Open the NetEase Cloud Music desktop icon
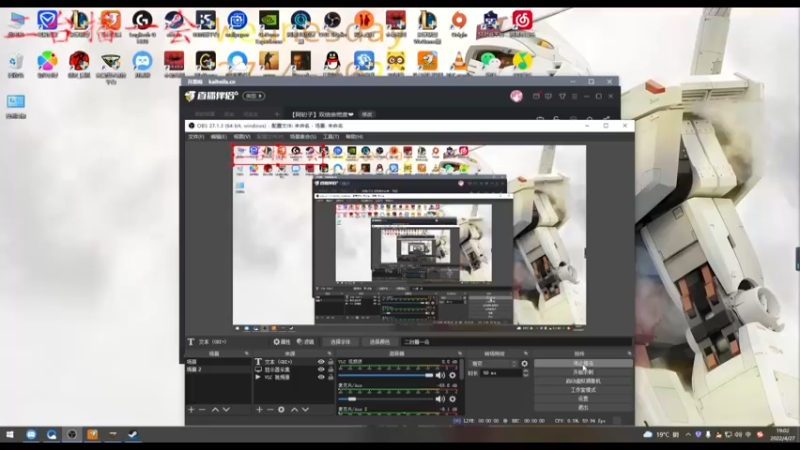 (x=522, y=21)
